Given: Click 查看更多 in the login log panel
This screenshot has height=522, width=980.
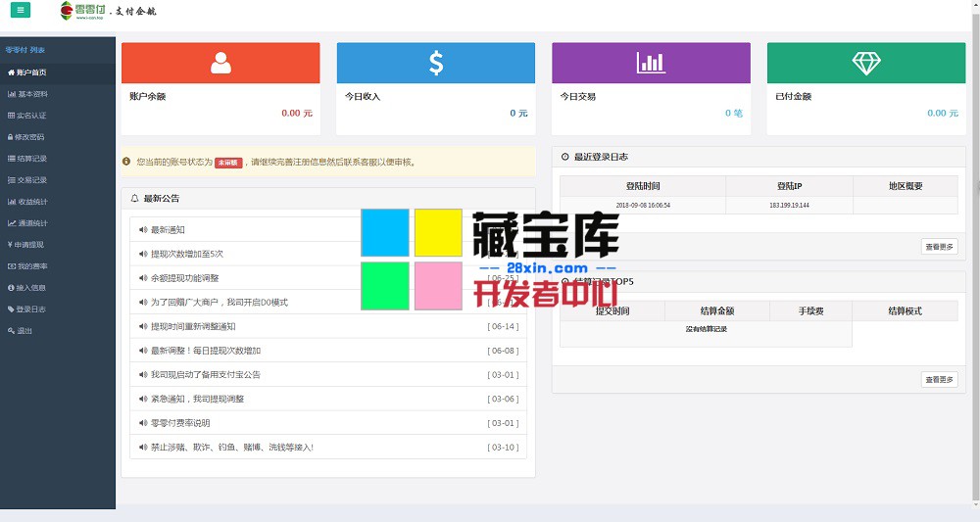Looking at the screenshot, I should tap(940, 247).
